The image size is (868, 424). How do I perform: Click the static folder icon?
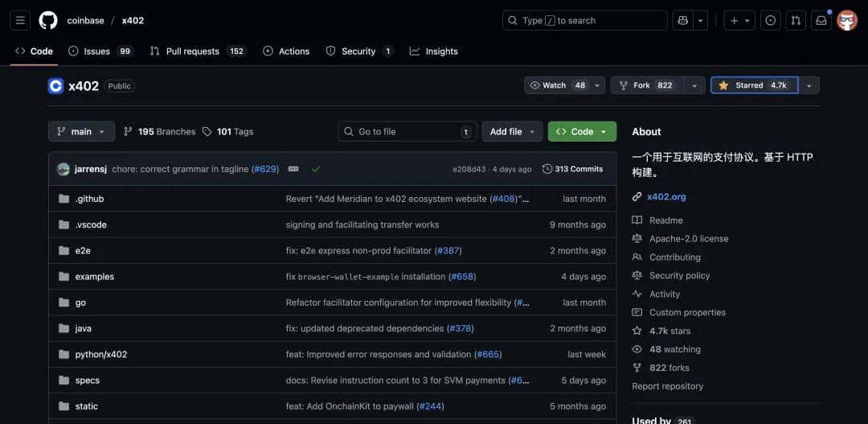[x=63, y=406]
